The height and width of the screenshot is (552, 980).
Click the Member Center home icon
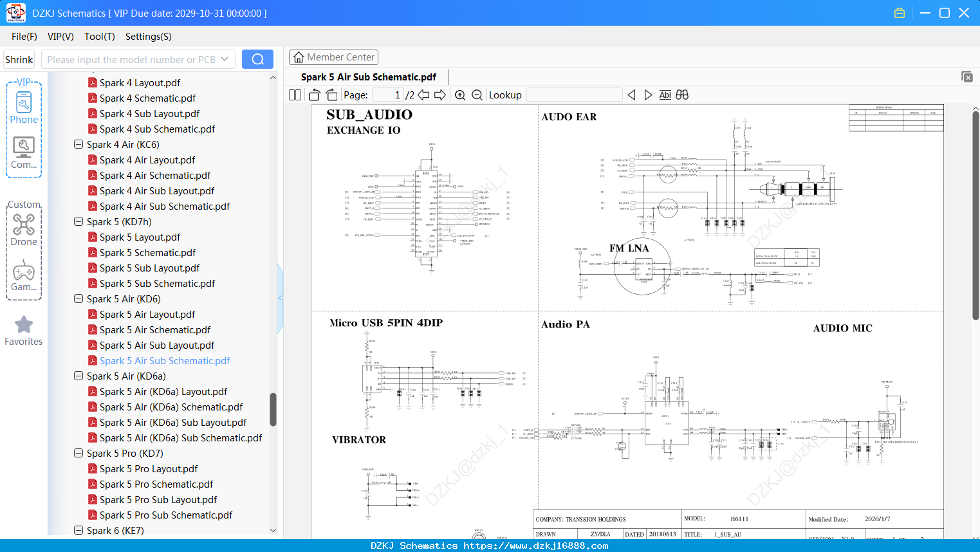299,57
